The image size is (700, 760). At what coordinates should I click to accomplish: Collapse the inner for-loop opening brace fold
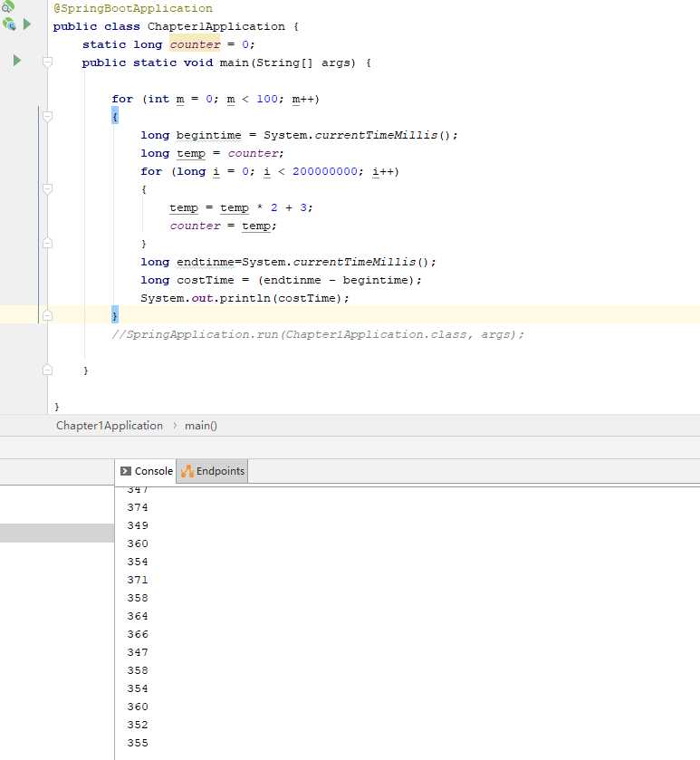click(47, 189)
